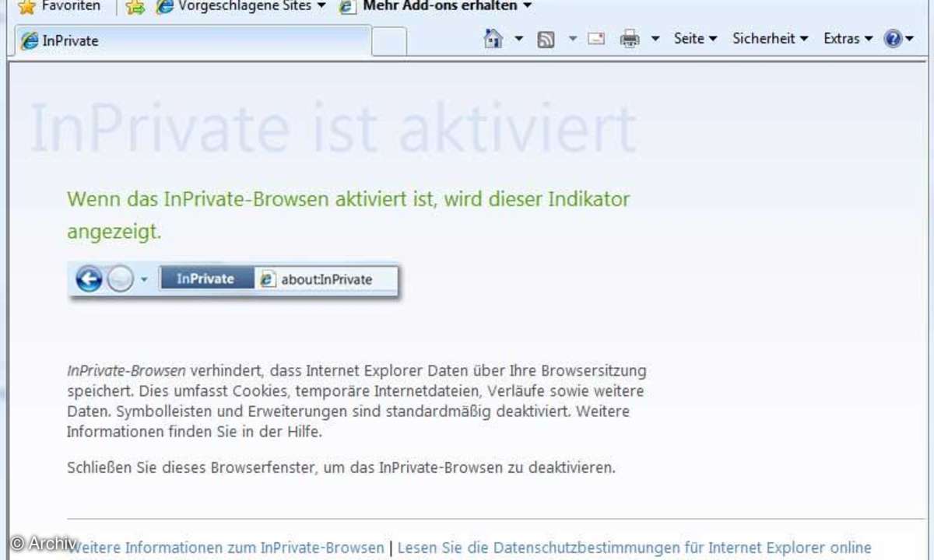
Task: Click the Internet Explorer icon on InPrivate tab
Action: [30, 41]
